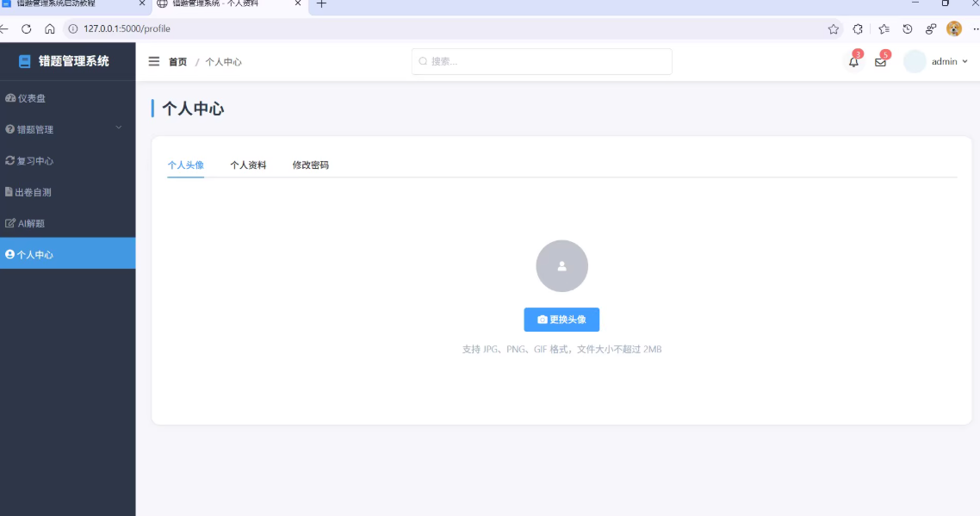Open browser settings and more menu
Viewport: 980px width, 516px height.
click(976, 28)
